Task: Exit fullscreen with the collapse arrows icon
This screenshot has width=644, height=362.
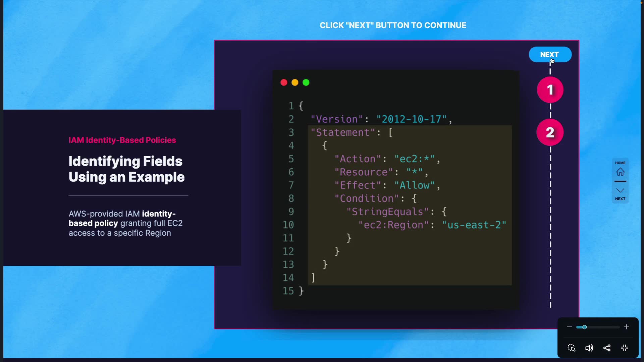Action: (625, 348)
